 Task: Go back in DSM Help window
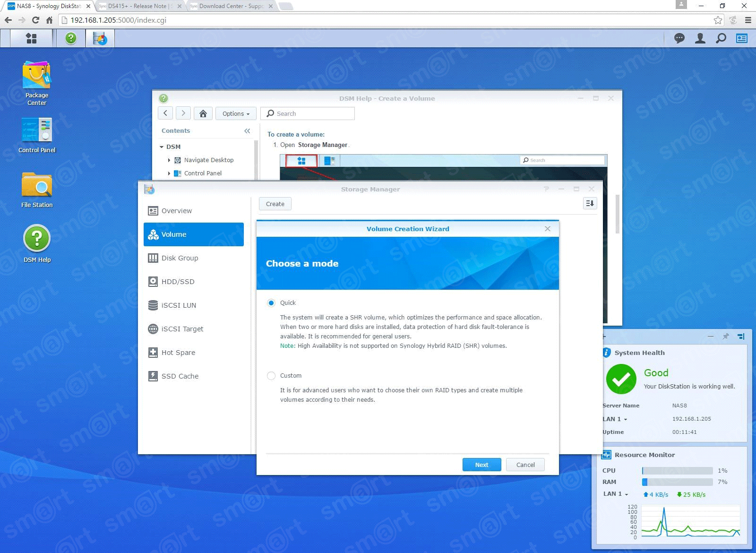(x=165, y=113)
